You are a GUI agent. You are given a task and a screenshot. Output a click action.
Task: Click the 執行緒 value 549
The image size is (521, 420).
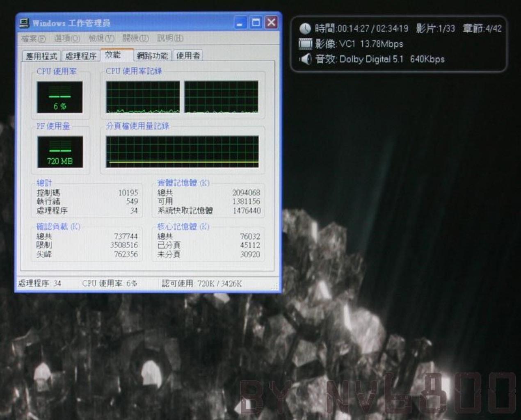[132, 201]
